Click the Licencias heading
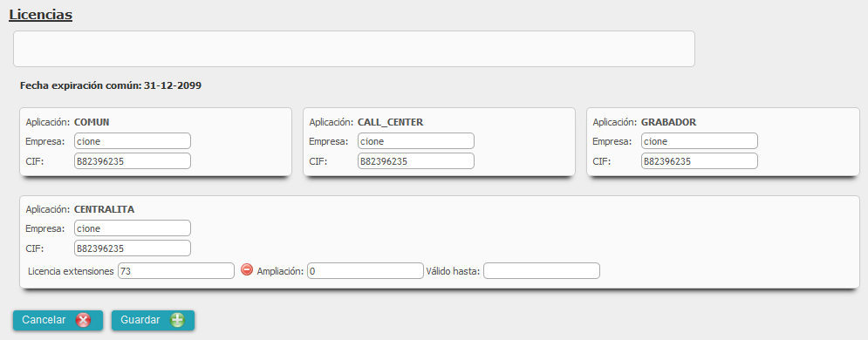868x340 pixels. pyautogui.click(x=40, y=15)
